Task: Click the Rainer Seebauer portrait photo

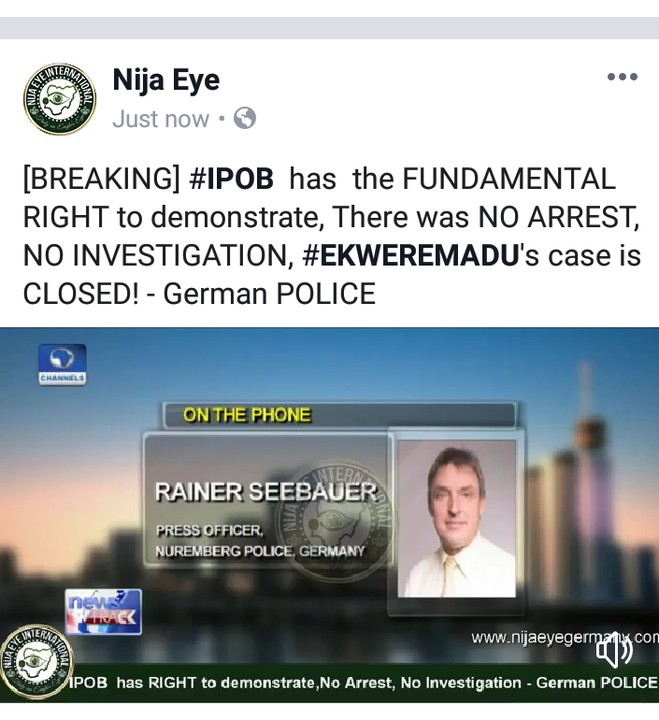Action: [x=456, y=519]
